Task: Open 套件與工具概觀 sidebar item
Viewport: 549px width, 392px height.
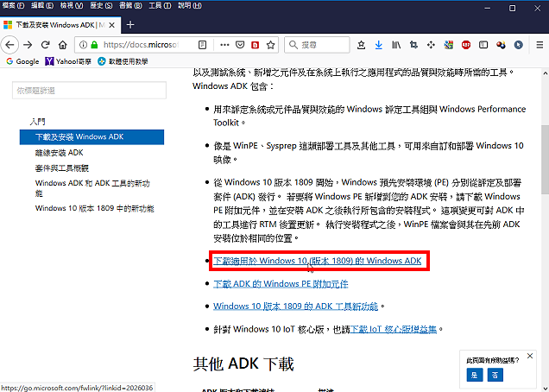Action: click(x=62, y=168)
